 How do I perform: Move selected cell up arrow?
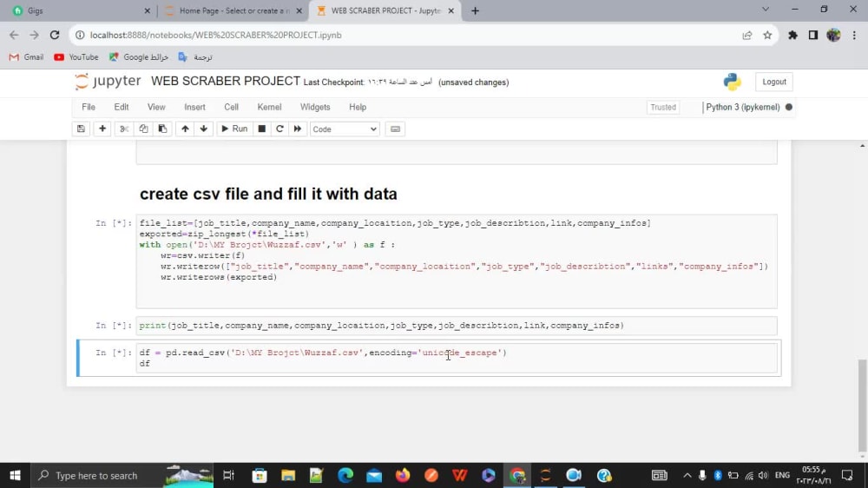point(185,129)
